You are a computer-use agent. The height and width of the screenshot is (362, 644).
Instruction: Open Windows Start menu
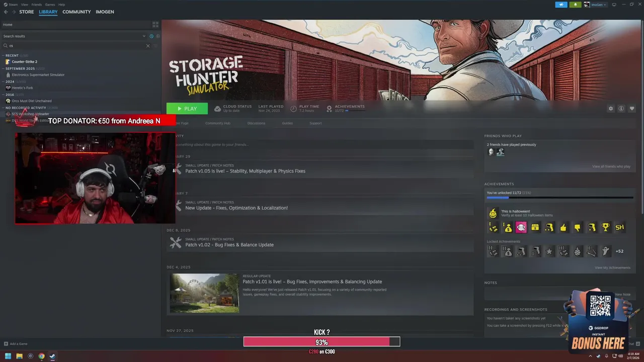[x=8, y=356]
